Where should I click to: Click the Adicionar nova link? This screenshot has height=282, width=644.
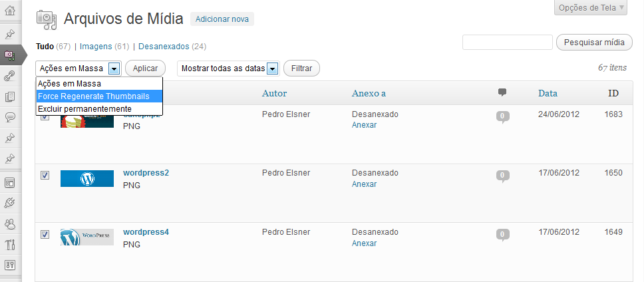click(x=222, y=19)
